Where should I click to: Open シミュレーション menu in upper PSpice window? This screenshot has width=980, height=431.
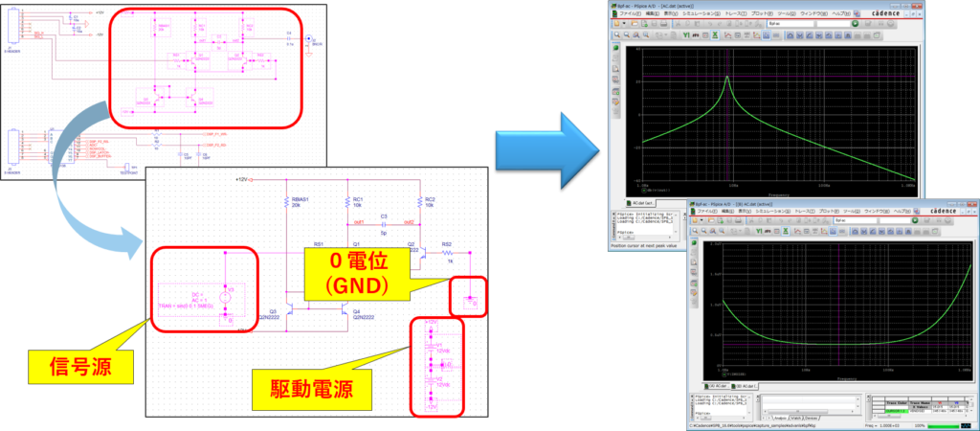(702, 13)
